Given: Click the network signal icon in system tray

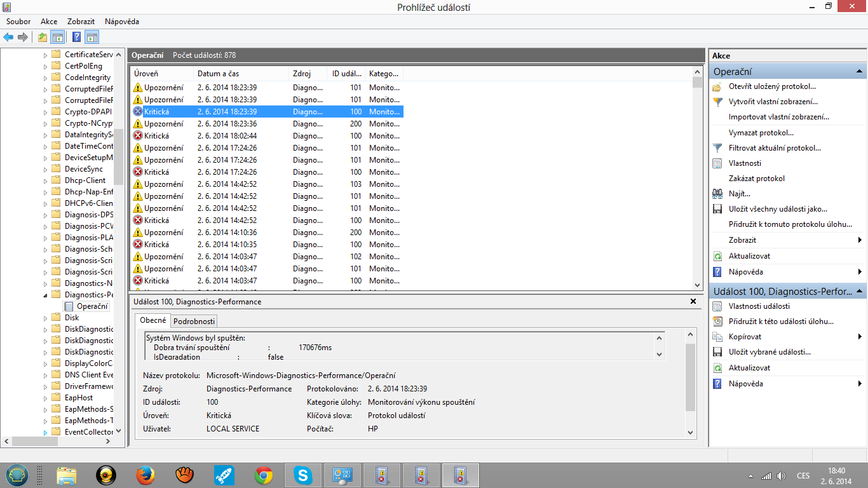Looking at the screenshot, I should (766, 476).
